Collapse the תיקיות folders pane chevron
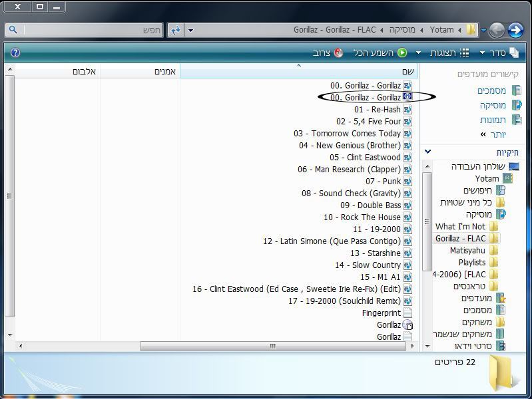This screenshot has width=532, height=399. pyautogui.click(x=427, y=152)
